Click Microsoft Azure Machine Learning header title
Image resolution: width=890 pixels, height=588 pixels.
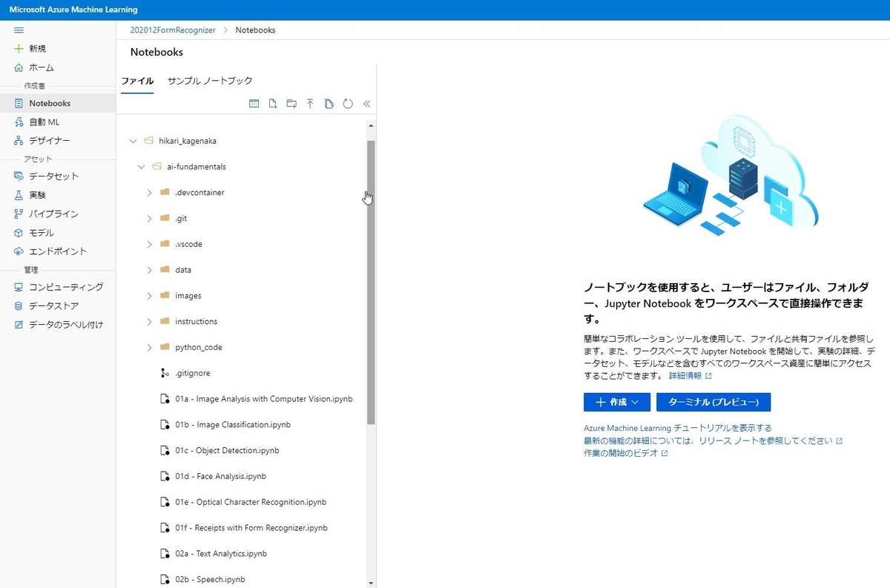[x=73, y=10]
